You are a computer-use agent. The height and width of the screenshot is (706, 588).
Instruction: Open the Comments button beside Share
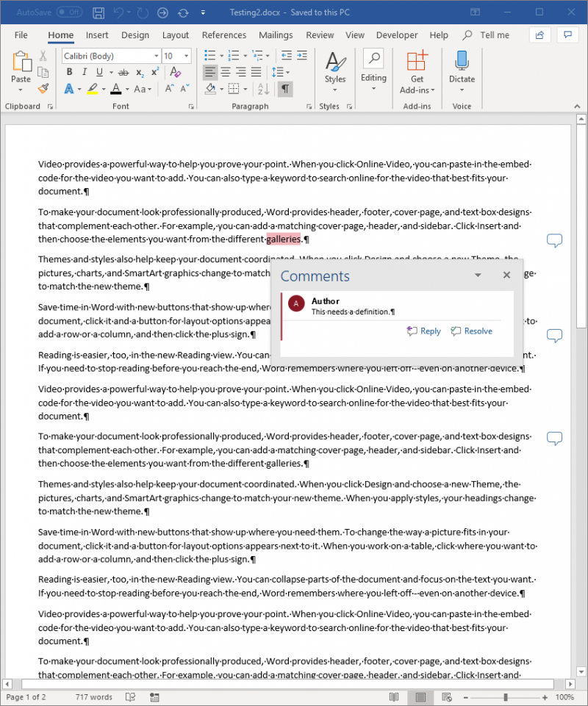pyautogui.click(x=567, y=35)
